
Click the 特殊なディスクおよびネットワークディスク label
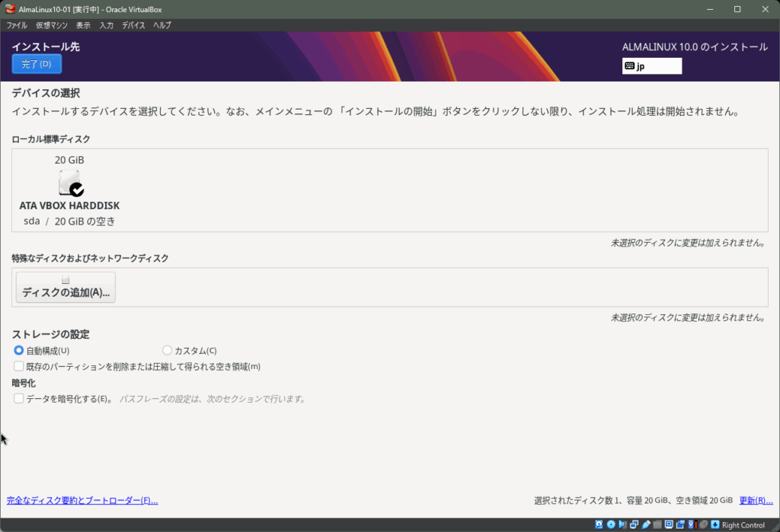90,259
